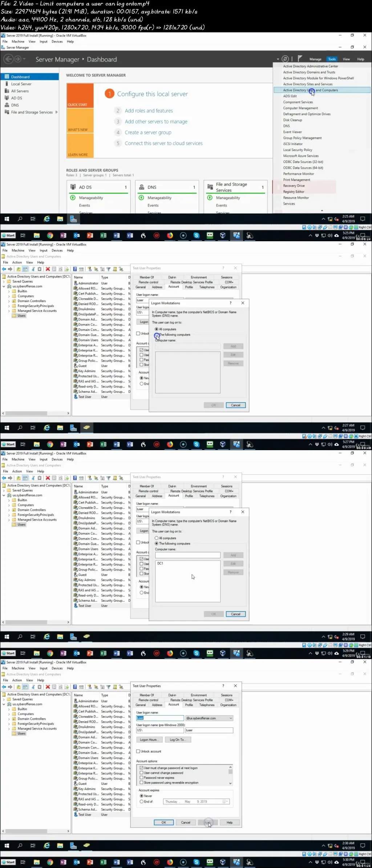Screen dimensions: 372x868
Task: Click green Manageability icon in AD DS tile
Action: [73, 198]
